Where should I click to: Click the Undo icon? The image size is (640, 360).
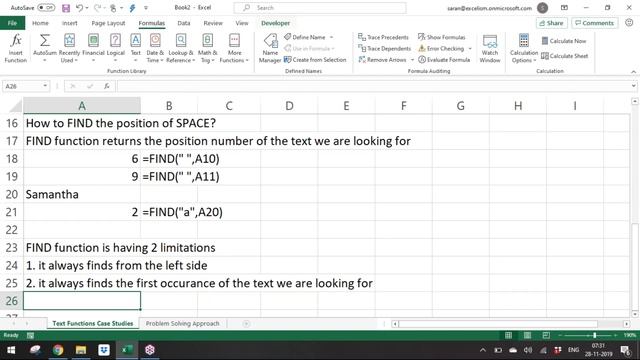pyautogui.click(x=79, y=8)
